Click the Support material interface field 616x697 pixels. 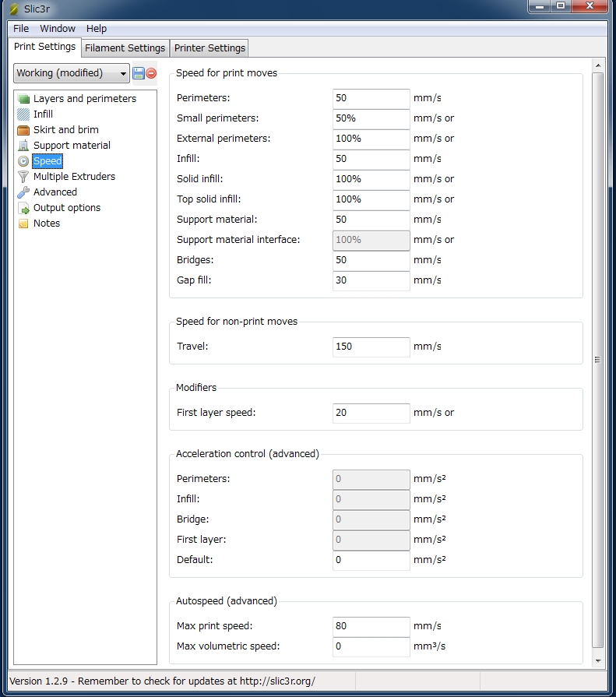click(371, 240)
